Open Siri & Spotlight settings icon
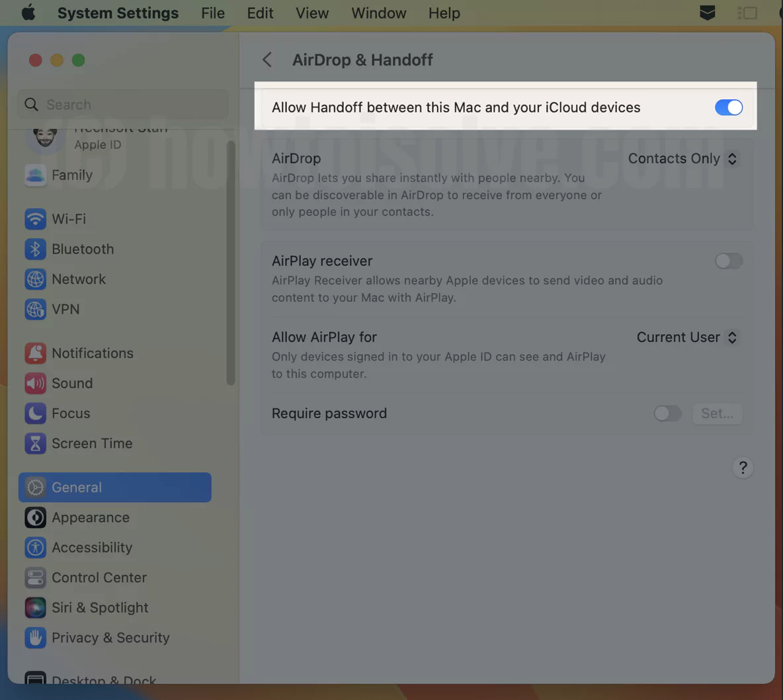 [35, 607]
